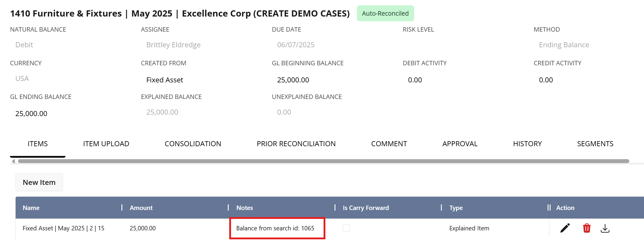Viewport: 644px width, 241px height.
Task: Go to PRIOR RECONCILIATION tab
Action: click(296, 144)
